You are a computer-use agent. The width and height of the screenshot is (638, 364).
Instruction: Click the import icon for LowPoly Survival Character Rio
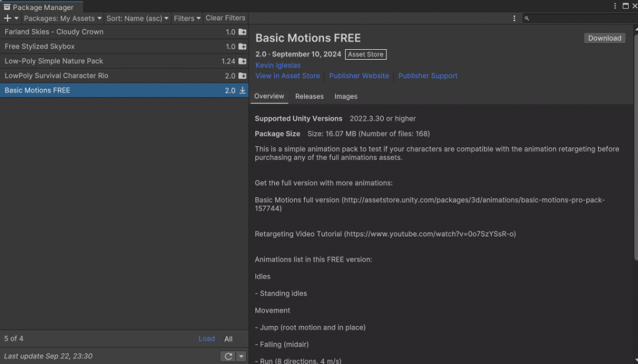pyautogui.click(x=242, y=75)
